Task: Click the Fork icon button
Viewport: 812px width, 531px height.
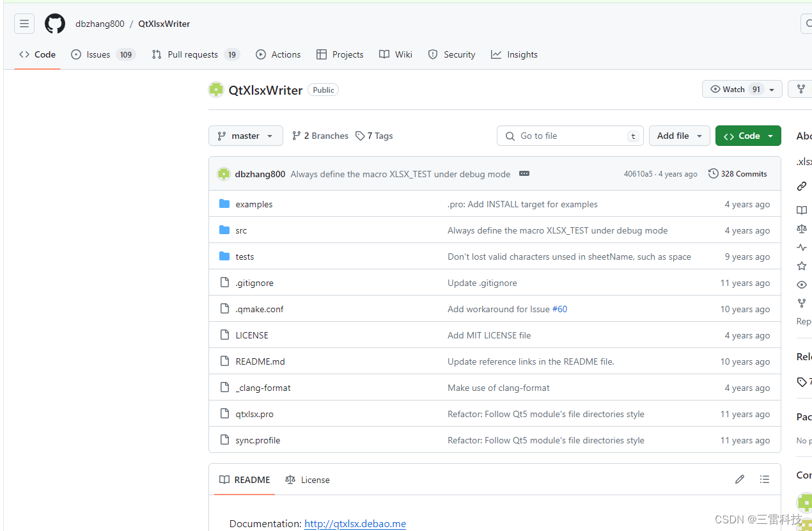Action: coord(800,89)
